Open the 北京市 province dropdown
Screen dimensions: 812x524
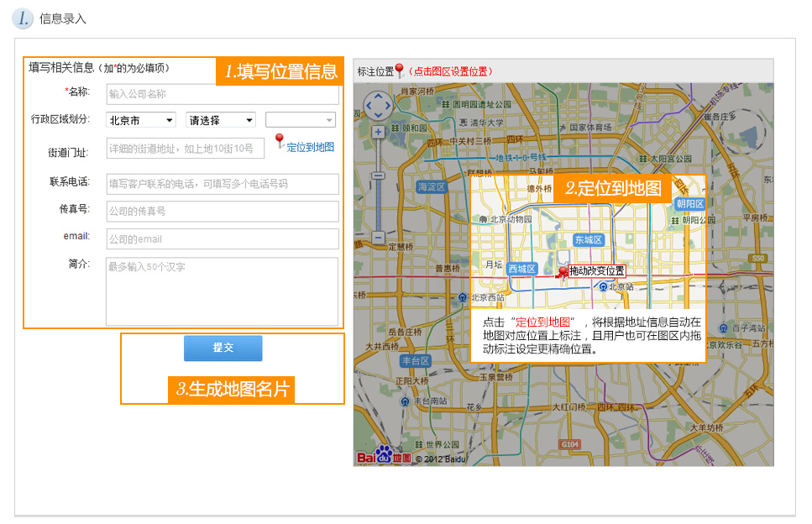[141, 120]
